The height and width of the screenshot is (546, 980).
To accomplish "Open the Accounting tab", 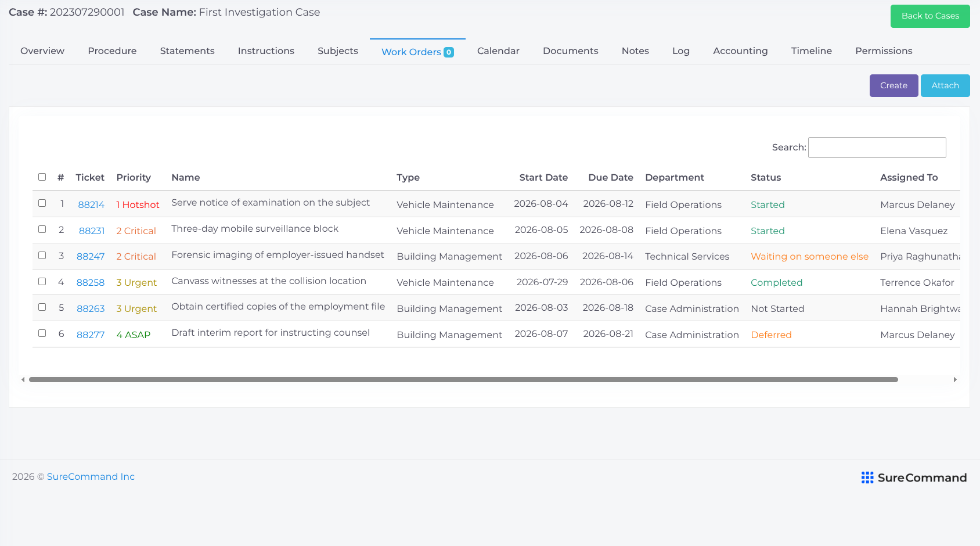I will [x=740, y=51].
